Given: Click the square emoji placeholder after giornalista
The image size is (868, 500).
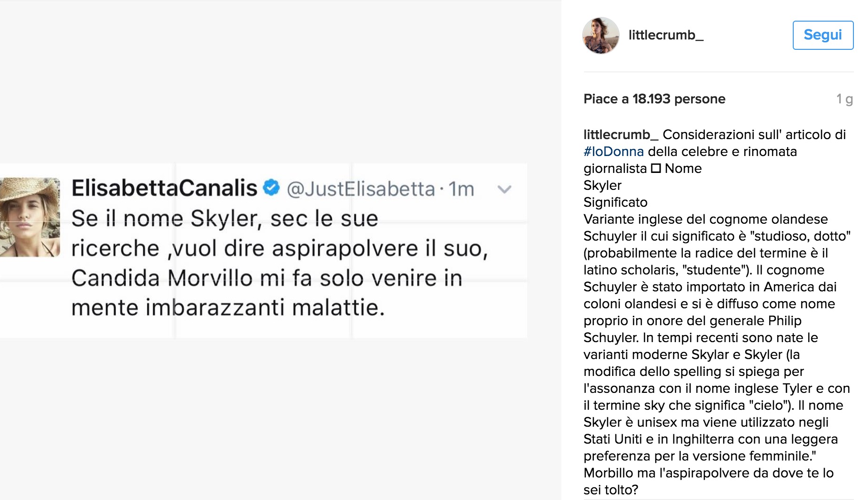Looking at the screenshot, I should point(655,168).
